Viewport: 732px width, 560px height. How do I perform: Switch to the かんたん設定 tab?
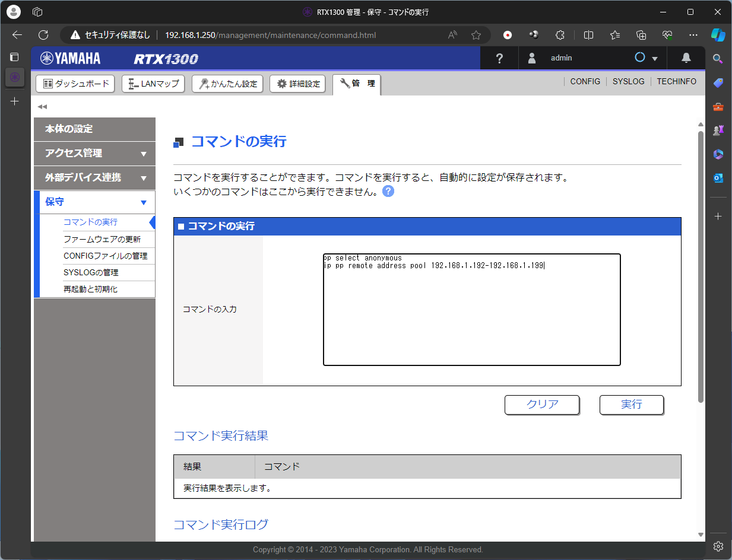coord(227,84)
